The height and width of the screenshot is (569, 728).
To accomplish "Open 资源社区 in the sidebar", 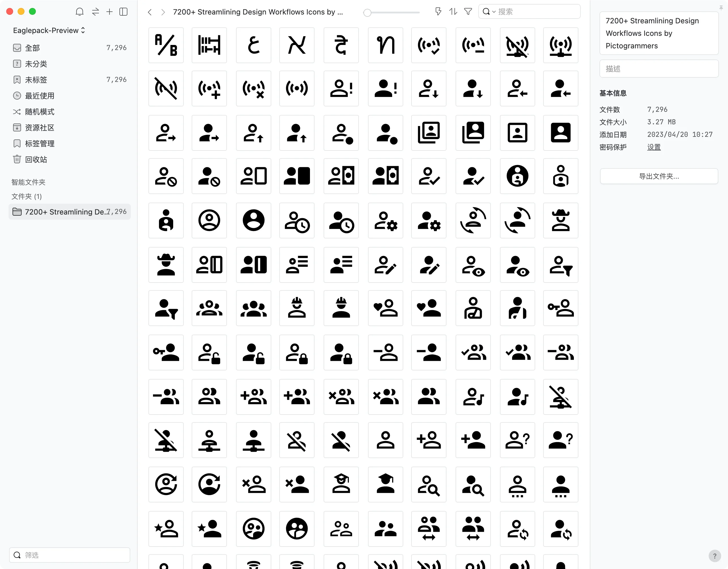I will point(70,128).
